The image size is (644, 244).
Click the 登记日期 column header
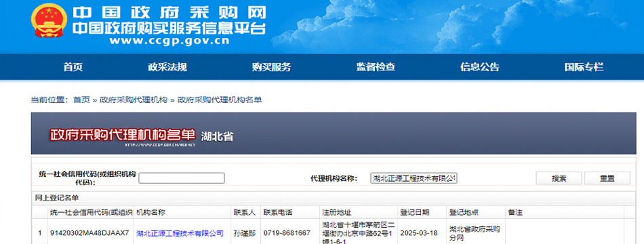(x=422, y=212)
